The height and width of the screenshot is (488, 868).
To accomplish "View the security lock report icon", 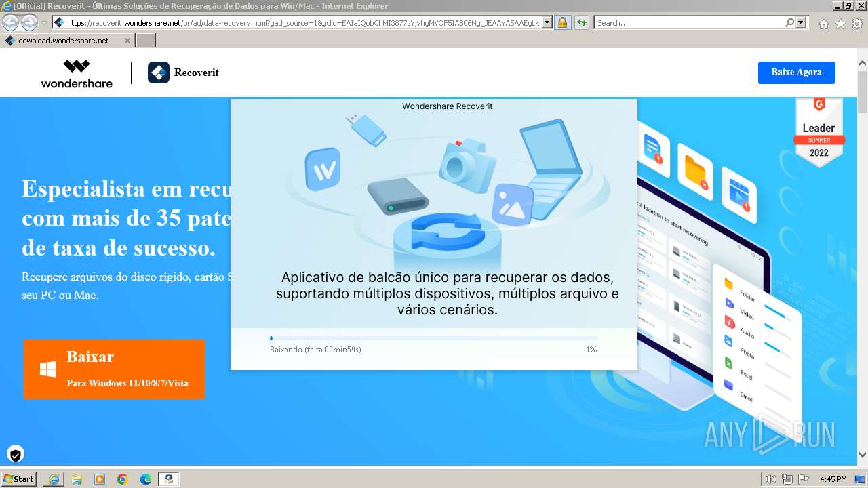I will [x=562, y=23].
